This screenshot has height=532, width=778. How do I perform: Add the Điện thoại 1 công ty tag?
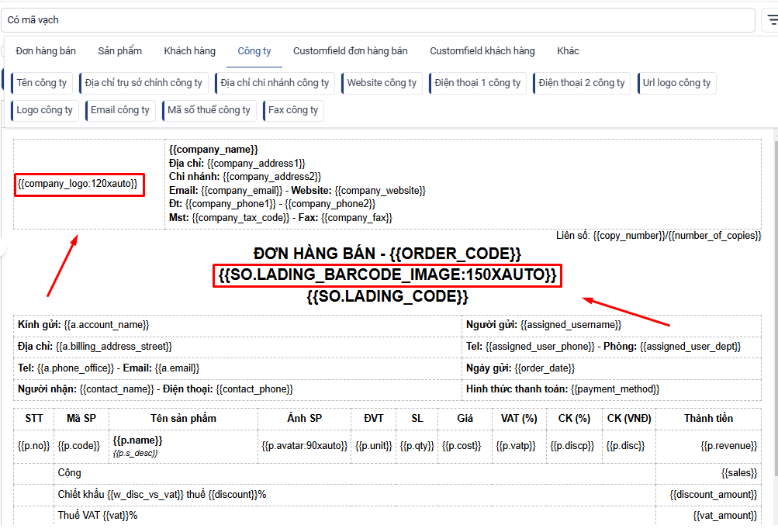tap(478, 83)
